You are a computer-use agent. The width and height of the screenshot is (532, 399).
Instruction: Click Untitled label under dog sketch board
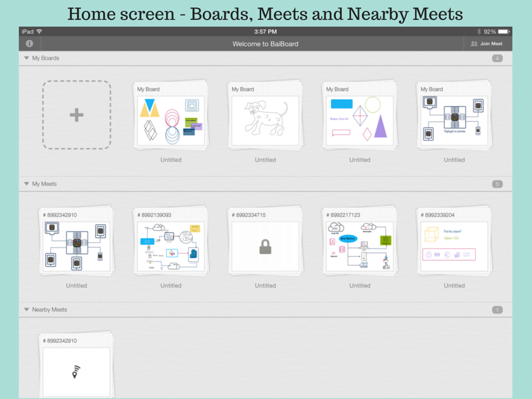(265, 160)
